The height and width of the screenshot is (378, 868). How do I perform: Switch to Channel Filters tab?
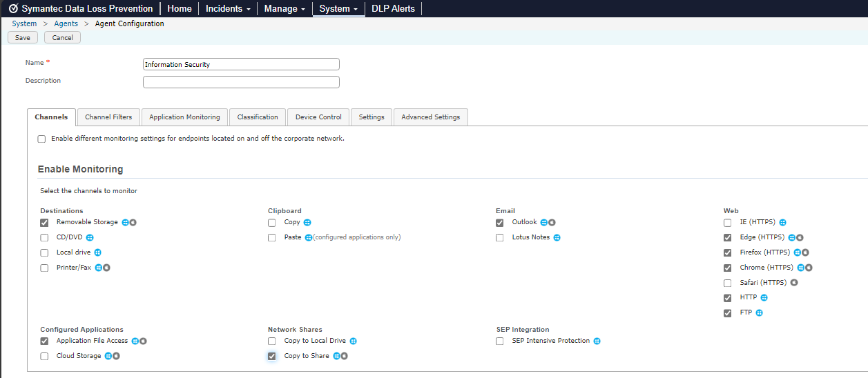108,117
